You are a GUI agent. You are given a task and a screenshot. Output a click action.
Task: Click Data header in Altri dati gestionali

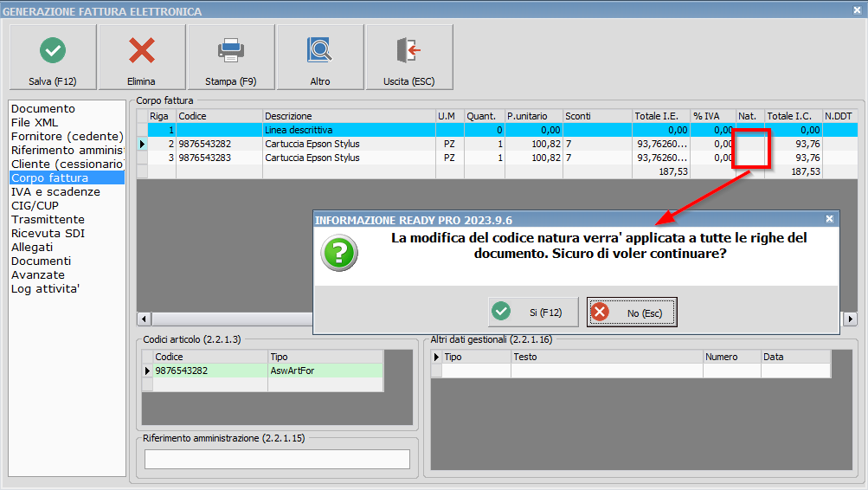pos(795,357)
